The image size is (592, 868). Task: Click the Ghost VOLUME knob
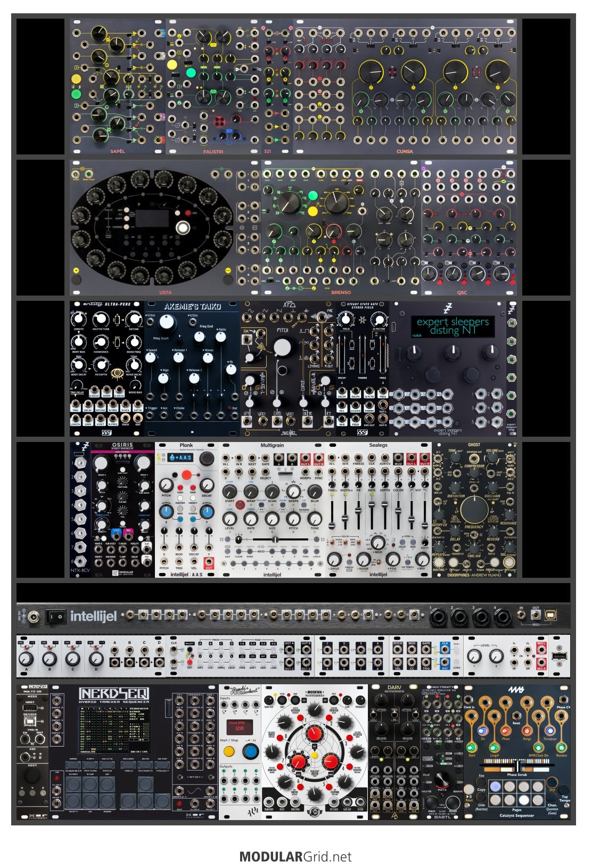(x=492, y=458)
